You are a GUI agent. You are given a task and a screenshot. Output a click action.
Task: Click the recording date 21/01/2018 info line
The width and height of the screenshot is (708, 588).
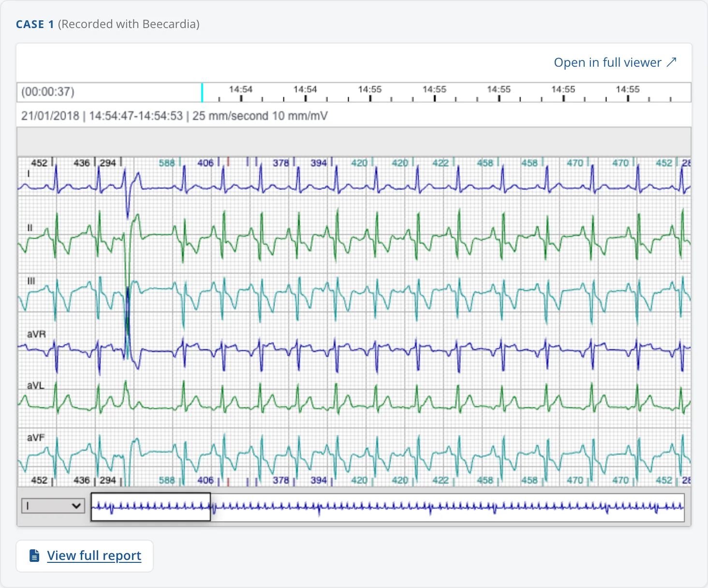(175, 116)
